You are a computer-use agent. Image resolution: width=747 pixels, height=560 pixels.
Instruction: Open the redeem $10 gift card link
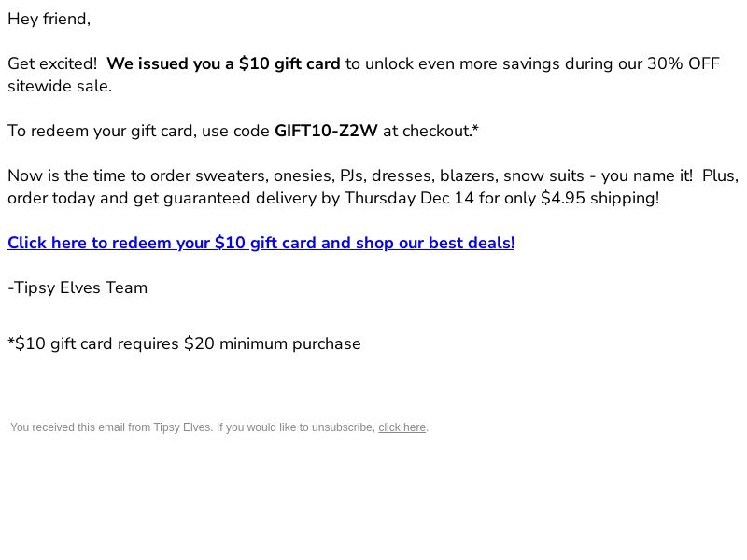pos(261,243)
